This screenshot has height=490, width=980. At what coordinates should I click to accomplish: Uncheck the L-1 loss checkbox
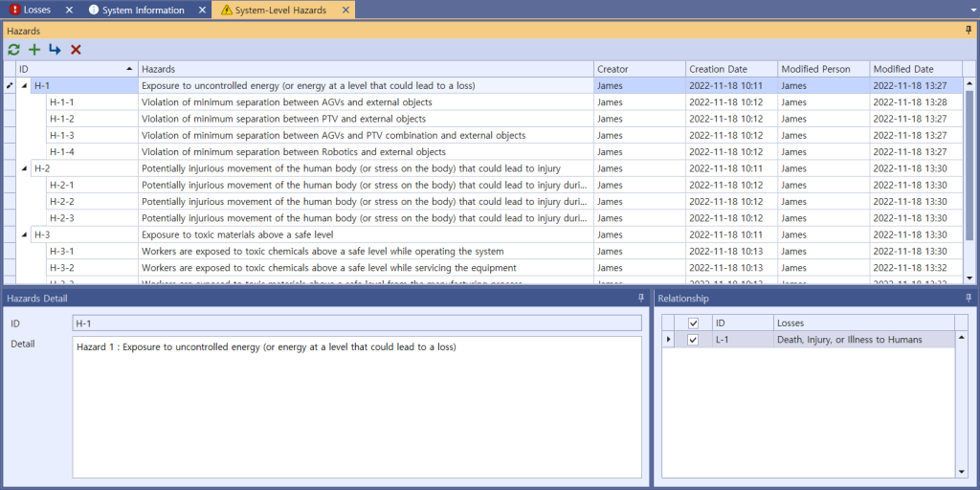[693, 340]
